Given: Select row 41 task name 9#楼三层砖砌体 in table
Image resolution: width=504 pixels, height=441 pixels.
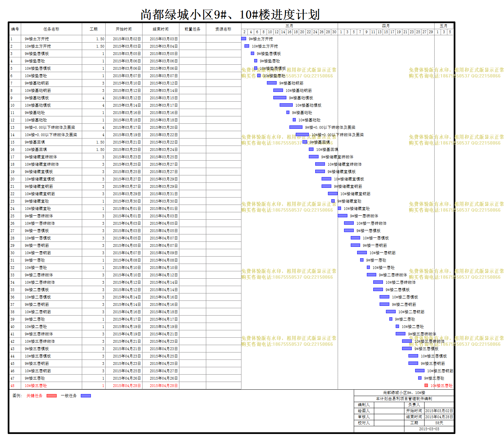Looking at the screenshot, I should point(39,334).
